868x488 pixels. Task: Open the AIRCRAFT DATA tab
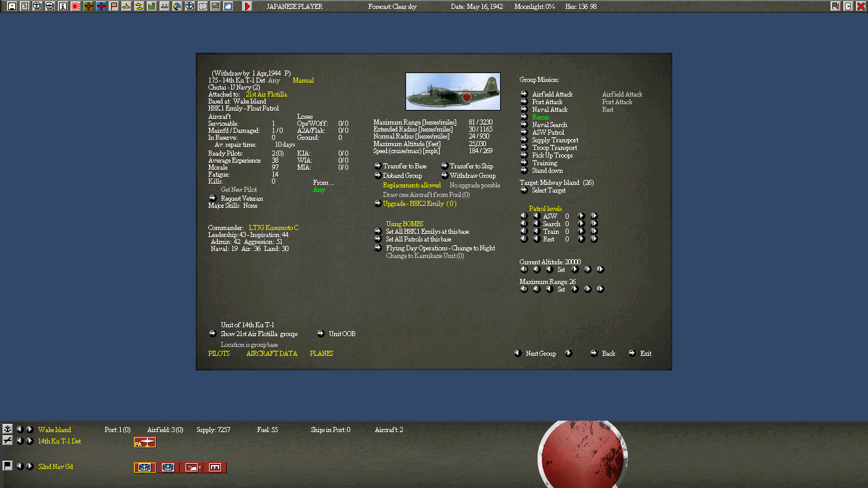[271, 353]
